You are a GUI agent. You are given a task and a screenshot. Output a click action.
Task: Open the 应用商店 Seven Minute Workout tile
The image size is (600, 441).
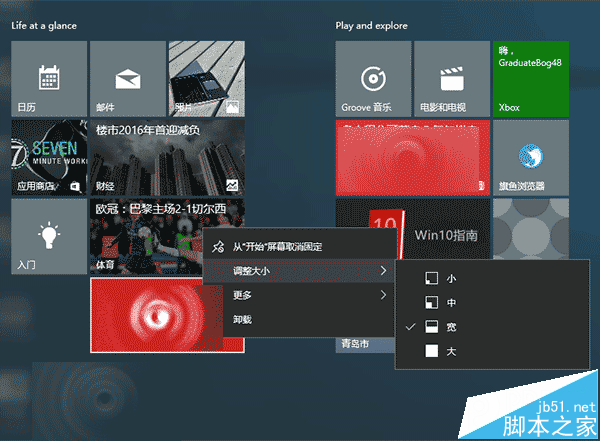(x=49, y=158)
